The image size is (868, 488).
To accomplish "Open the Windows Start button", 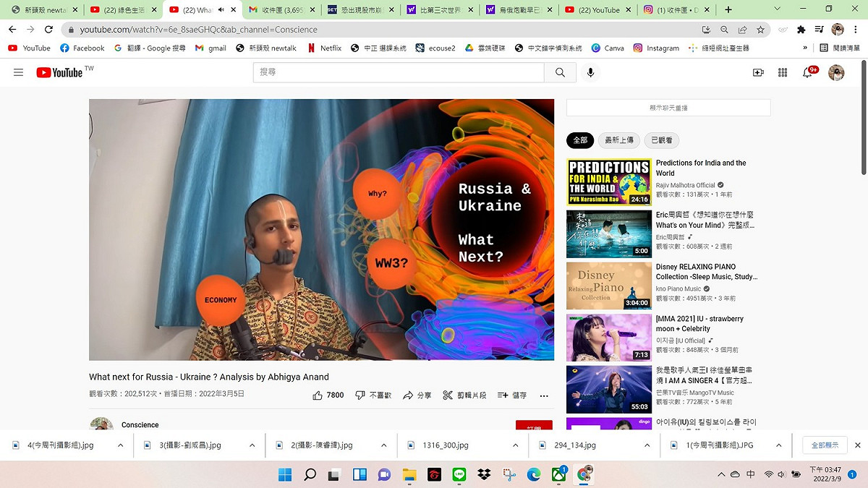I will pyautogui.click(x=285, y=474).
